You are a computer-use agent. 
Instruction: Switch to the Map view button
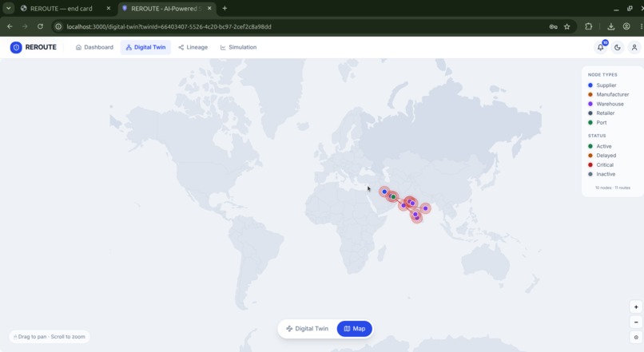point(355,329)
